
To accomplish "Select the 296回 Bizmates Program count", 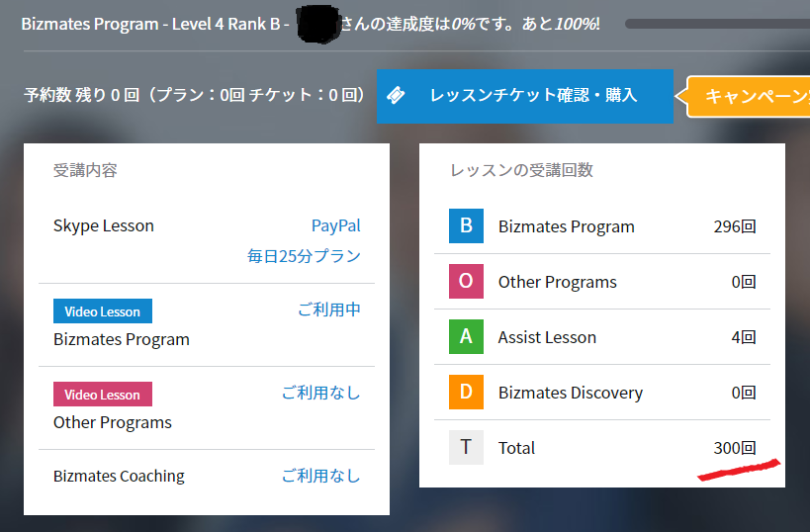I will (x=735, y=226).
